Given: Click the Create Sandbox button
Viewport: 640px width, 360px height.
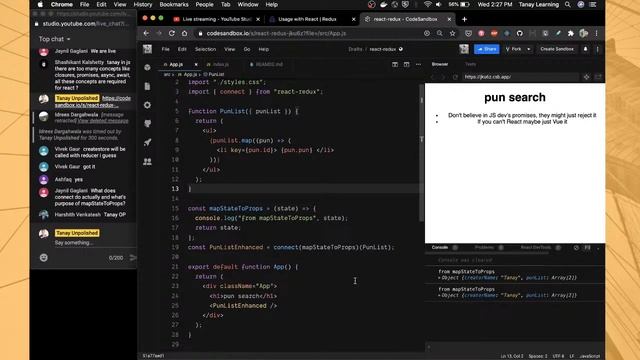Looking at the screenshot, I should click(x=557, y=49).
